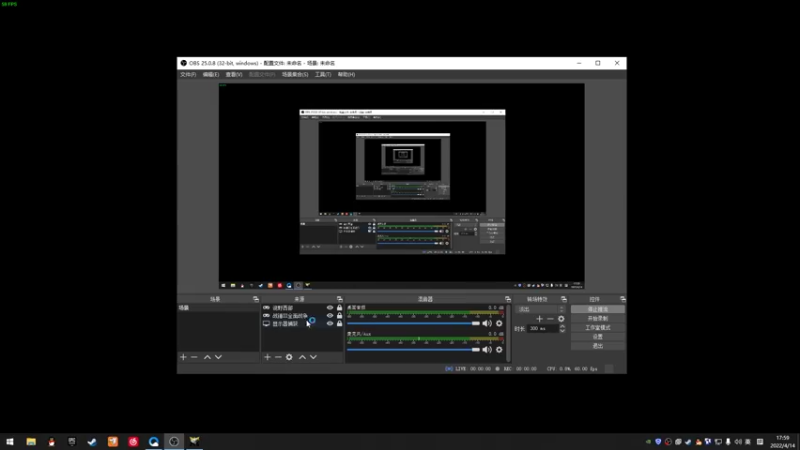800x450 pixels.
Task: Toggle visibility of the second source row
Action: coord(330,316)
